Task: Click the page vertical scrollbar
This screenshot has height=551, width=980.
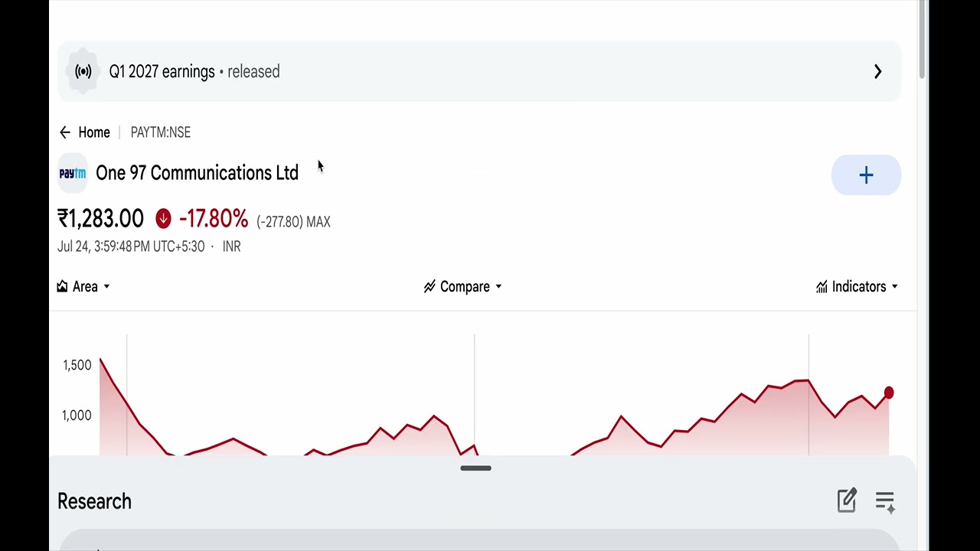Action: click(923, 40)
